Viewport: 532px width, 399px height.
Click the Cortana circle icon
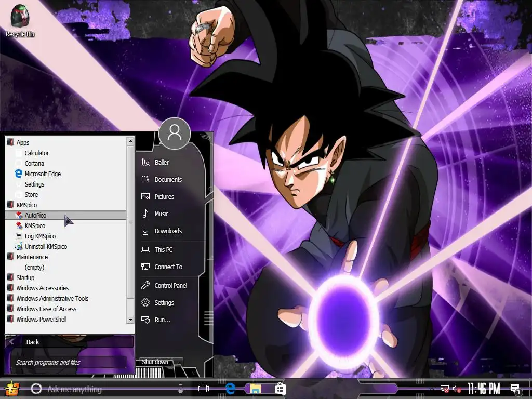click(x=36, y=389)
